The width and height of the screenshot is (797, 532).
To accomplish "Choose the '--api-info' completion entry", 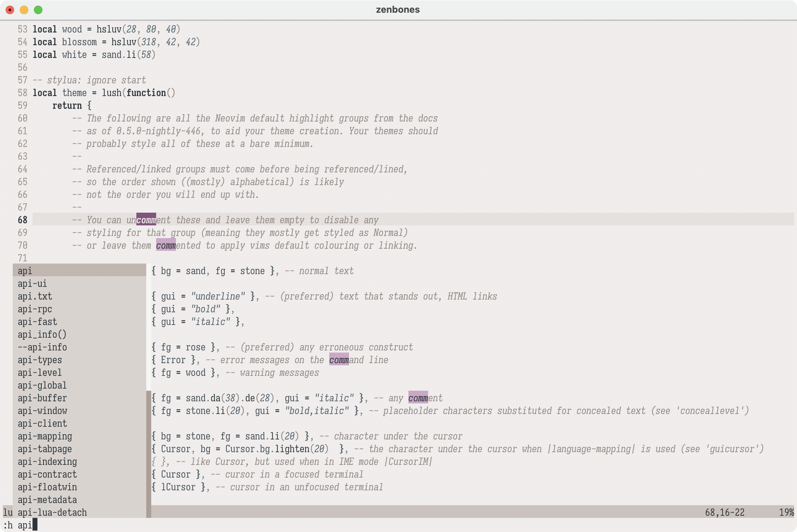I will point(42,347).
